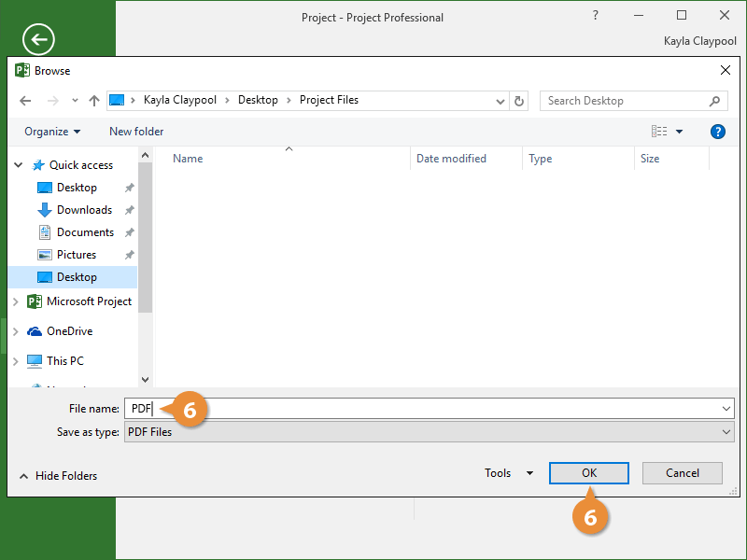Click the search magnifier icon

[715, 101]
